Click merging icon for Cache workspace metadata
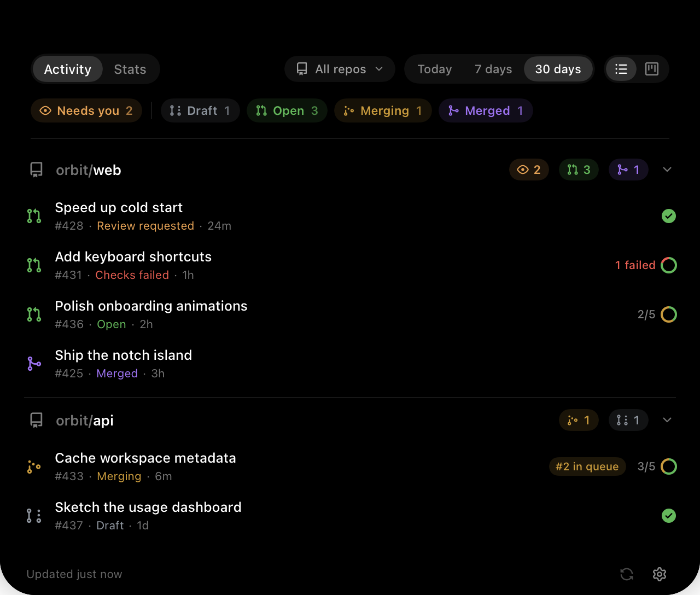This screenshot has height=595, width=700. click(34, 466)
